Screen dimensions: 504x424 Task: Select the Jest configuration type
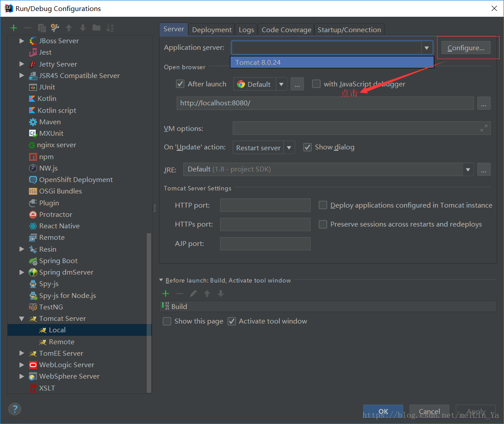click(x=45, y=52)
